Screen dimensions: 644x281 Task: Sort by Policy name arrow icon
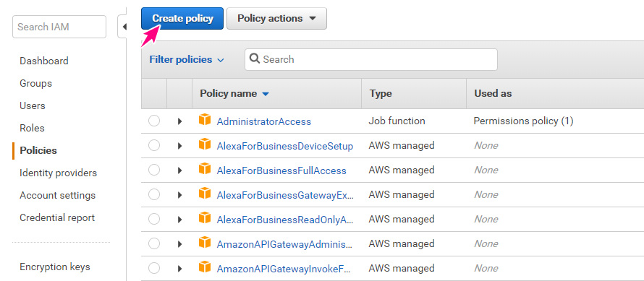pos(266,94)
